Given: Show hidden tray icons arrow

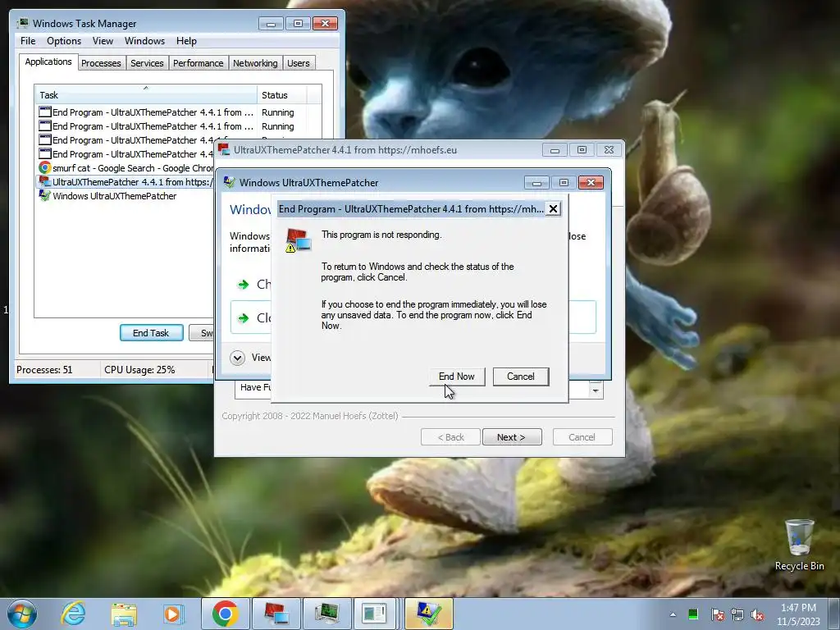Looking at the screenshot, I should coord(673,614).
